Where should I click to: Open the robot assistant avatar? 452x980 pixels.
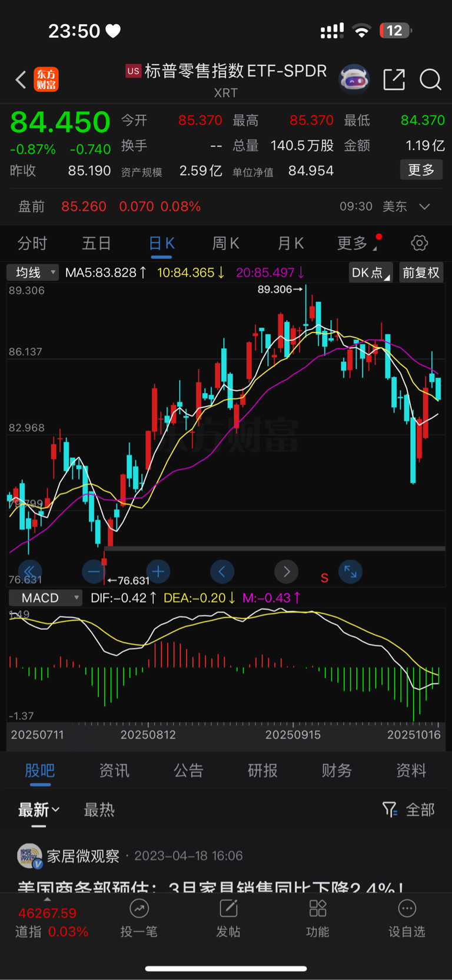pyautogui.click(x=354, y=79)
